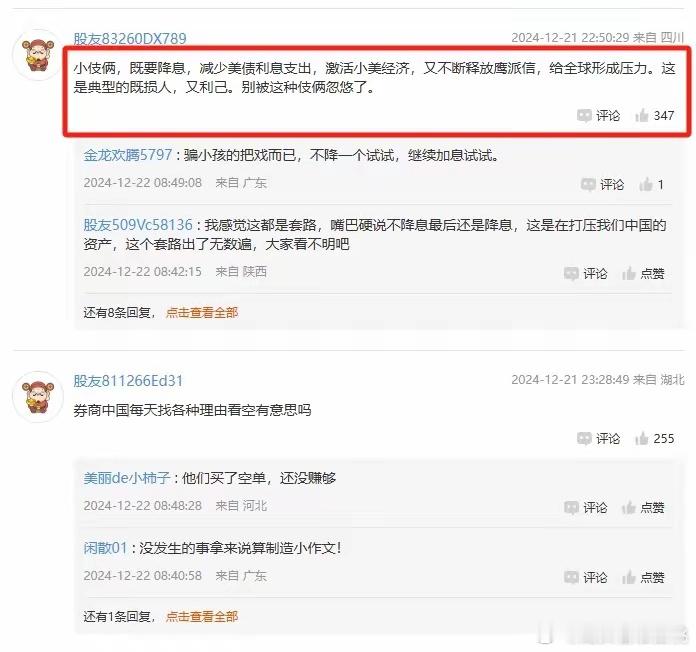Viewport: 696px width, 652px height.
Task: Like 股友509Vc58136's reply via 点赞
Action: [643, 273]
